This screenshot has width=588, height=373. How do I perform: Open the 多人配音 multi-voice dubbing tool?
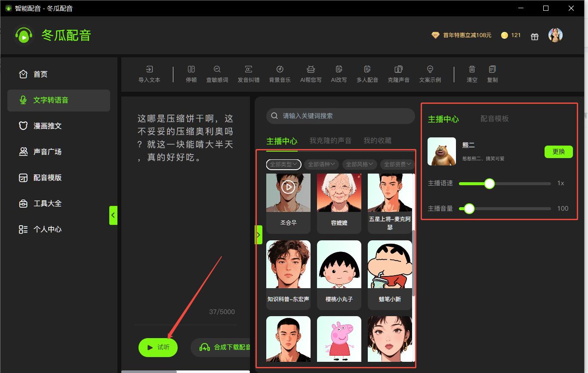(367, 73)
